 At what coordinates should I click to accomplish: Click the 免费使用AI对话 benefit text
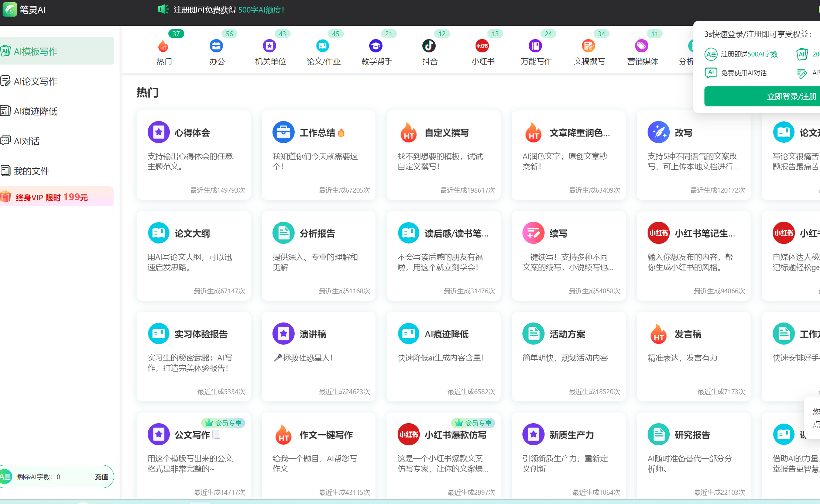click(744, 73)
